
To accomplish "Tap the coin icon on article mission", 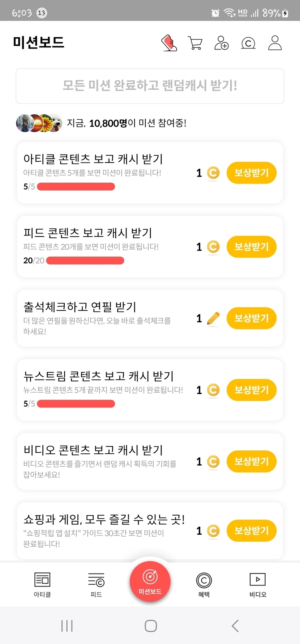I will point(213,173).
